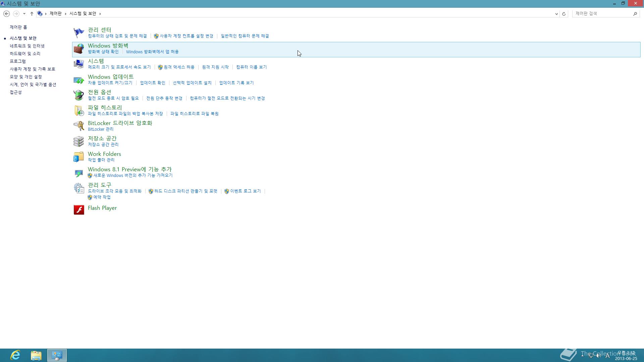This screenshot has height=362, width=644.
Task: Open the 전원 옵션 battery icon
Action: (x=79, y=95)
